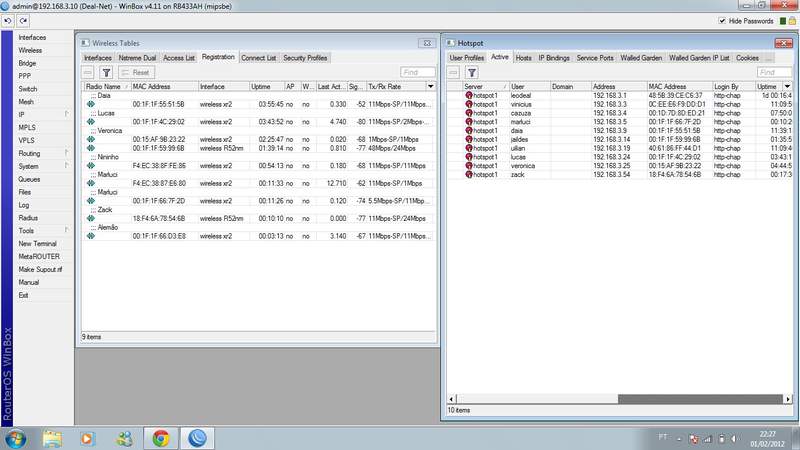The image size is (800, 450).
Task: Click the wireless client icon for 00:1F:1F:55:51:5B
Action: (91, 104)
